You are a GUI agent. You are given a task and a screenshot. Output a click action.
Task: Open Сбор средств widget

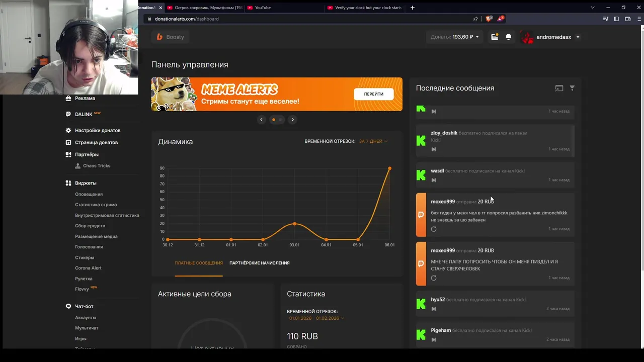90,226
